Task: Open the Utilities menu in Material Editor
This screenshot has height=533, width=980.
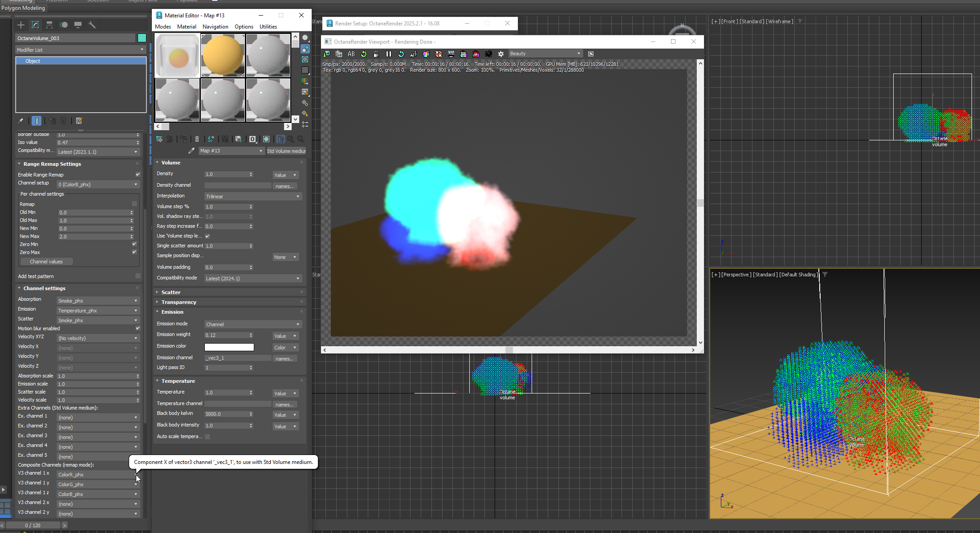Action: click(268, 27)
